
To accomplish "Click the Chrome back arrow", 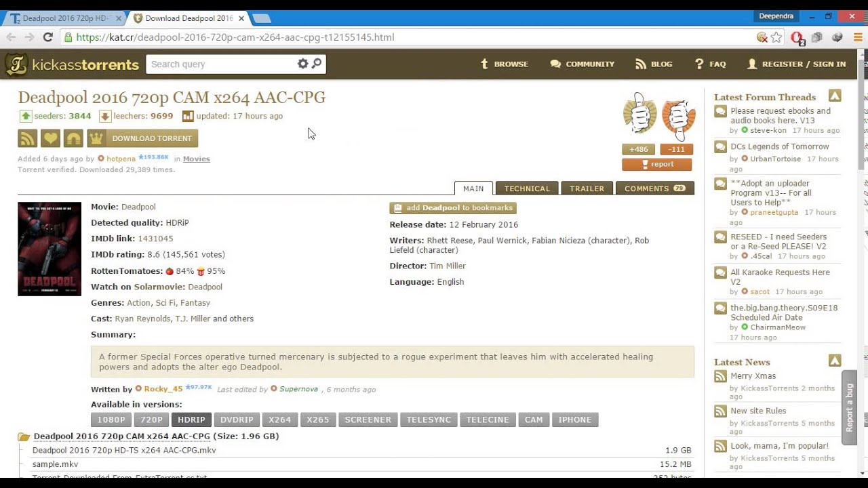I will tap(12, 37).
